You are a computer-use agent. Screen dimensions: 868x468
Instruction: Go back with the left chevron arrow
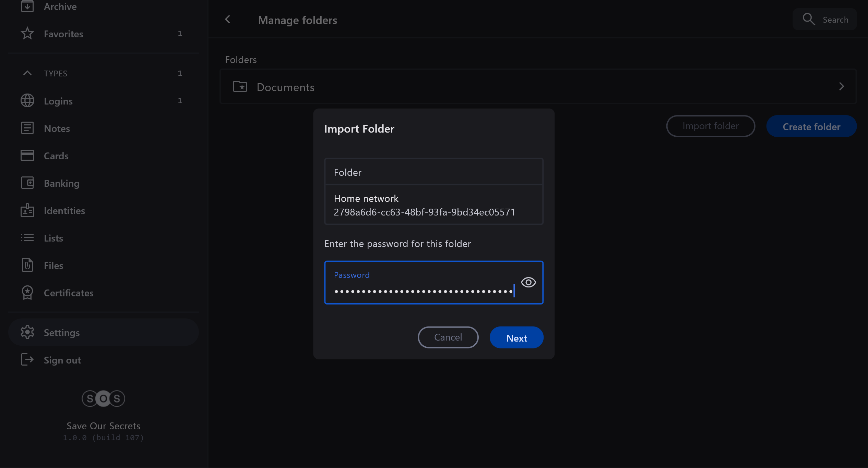[x=228, y=20]
